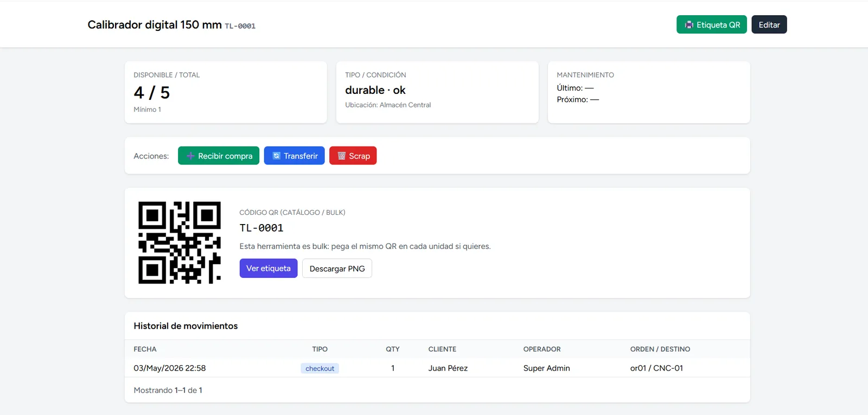Choose Recibir compra action
The height and width of the screenshot is (415, 868).
pos(219,156)
